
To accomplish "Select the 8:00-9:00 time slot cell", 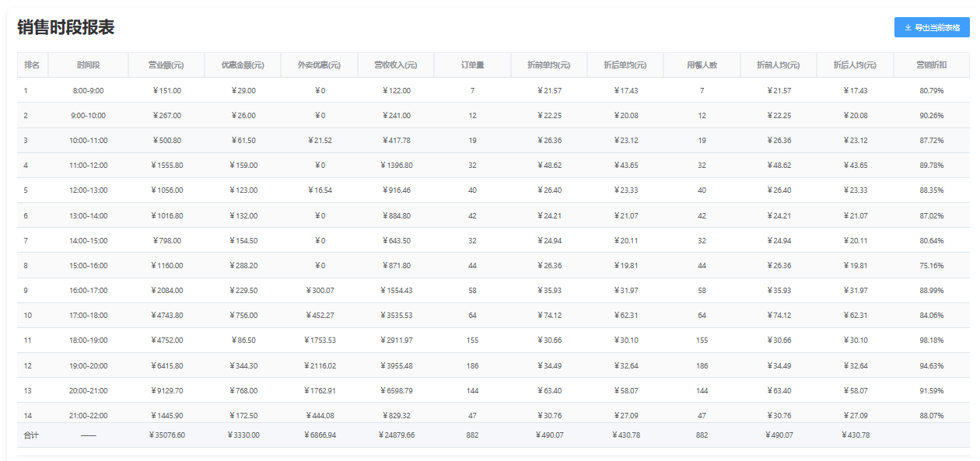I will click(88, 91).
